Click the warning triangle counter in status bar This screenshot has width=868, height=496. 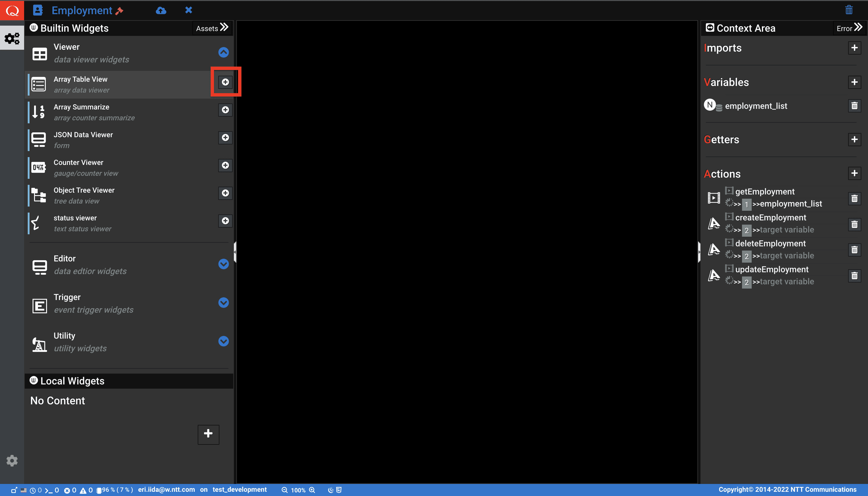point(86,490)
